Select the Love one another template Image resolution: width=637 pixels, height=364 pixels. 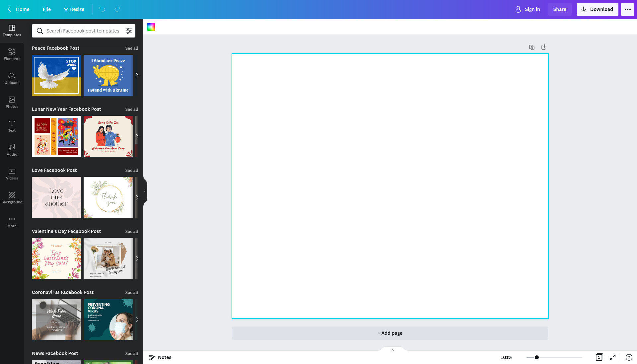point(56,197)
